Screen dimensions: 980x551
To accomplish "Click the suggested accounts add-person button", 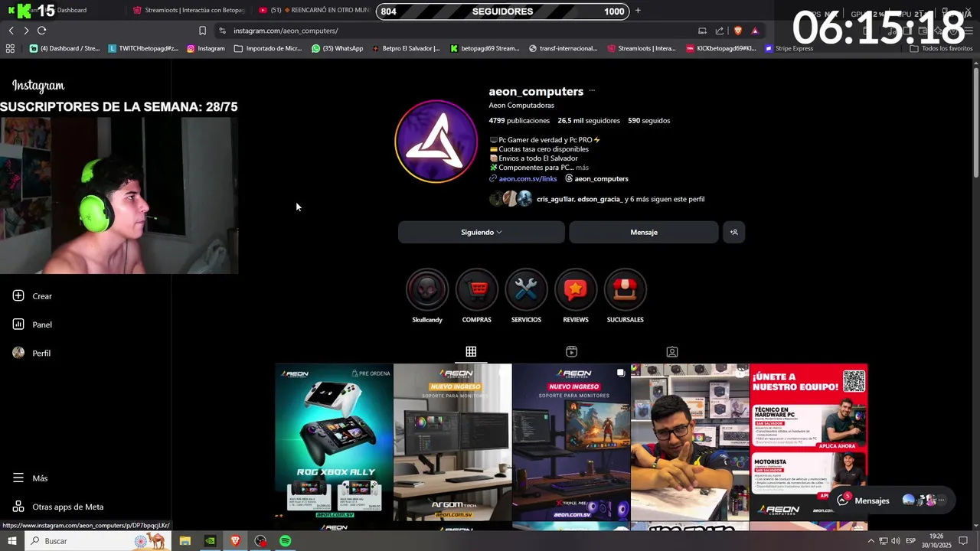I will [x=733, y=232].
